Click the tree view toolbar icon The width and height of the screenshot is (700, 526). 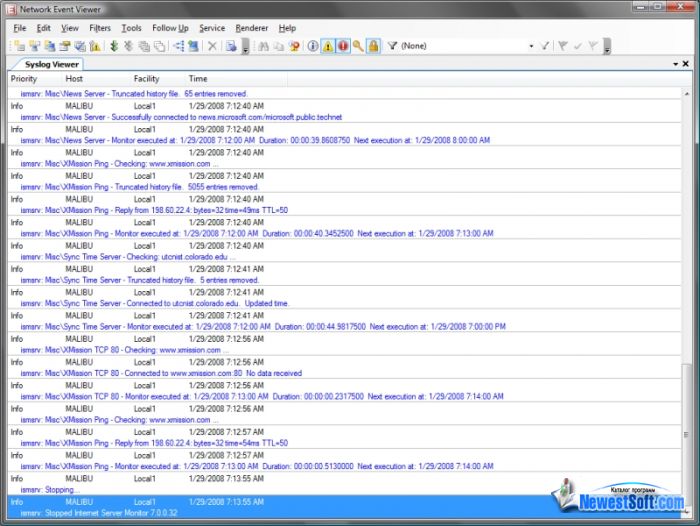179,46
